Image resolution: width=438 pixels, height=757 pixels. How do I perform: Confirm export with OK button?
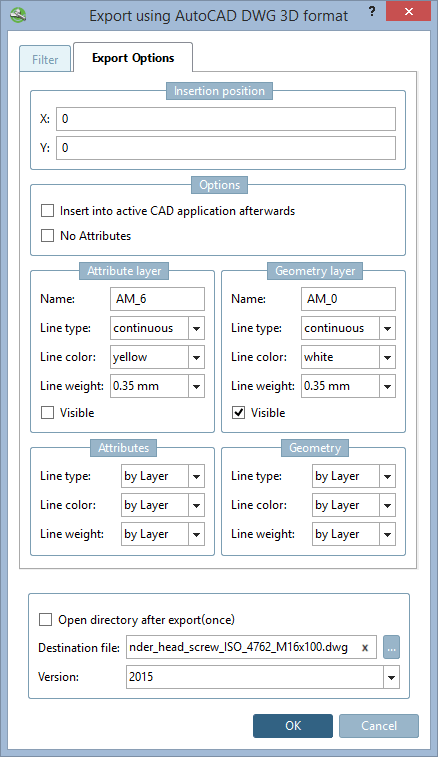[x=293, y=726]
